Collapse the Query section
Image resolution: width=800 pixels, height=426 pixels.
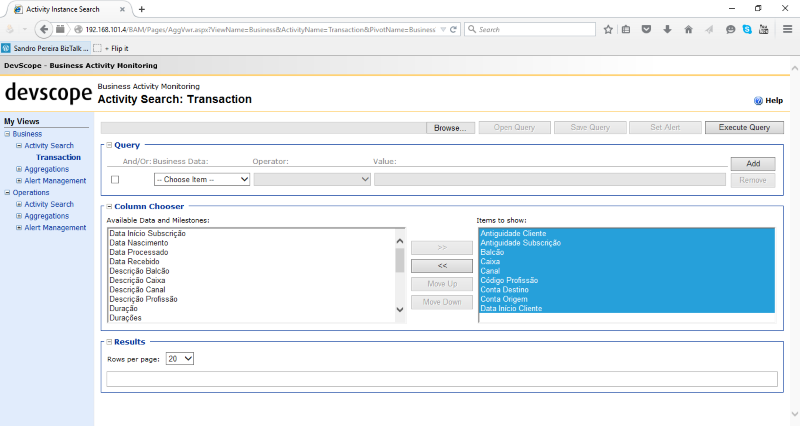tap(109, 145)
